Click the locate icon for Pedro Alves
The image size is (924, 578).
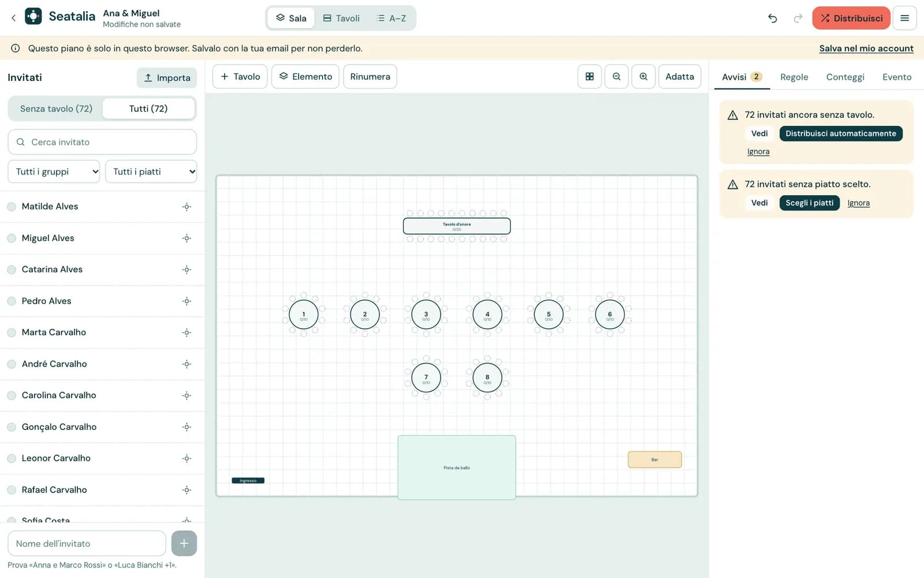pyautogui.click(x=187, y=301)
